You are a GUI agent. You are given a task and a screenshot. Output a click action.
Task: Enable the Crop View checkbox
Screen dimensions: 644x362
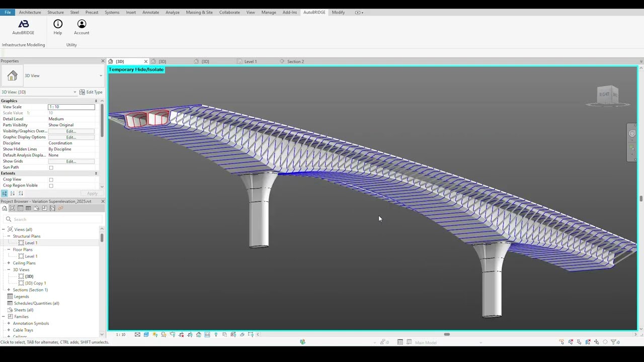coord(51,179)
